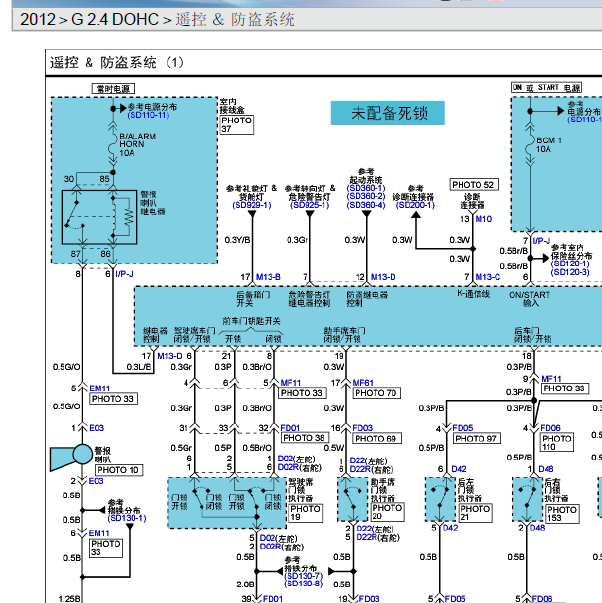This screenshot has width=602, height=603.
Task: Select FD01 connector at pin 39
Action: tap(273, 599)
